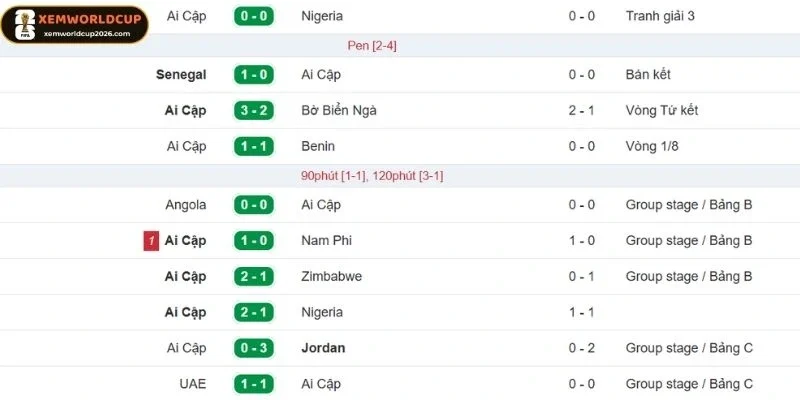Select the Vòng 1/8 round label
This screenshot has height=400, width=800.
click(x=654, y=146)
